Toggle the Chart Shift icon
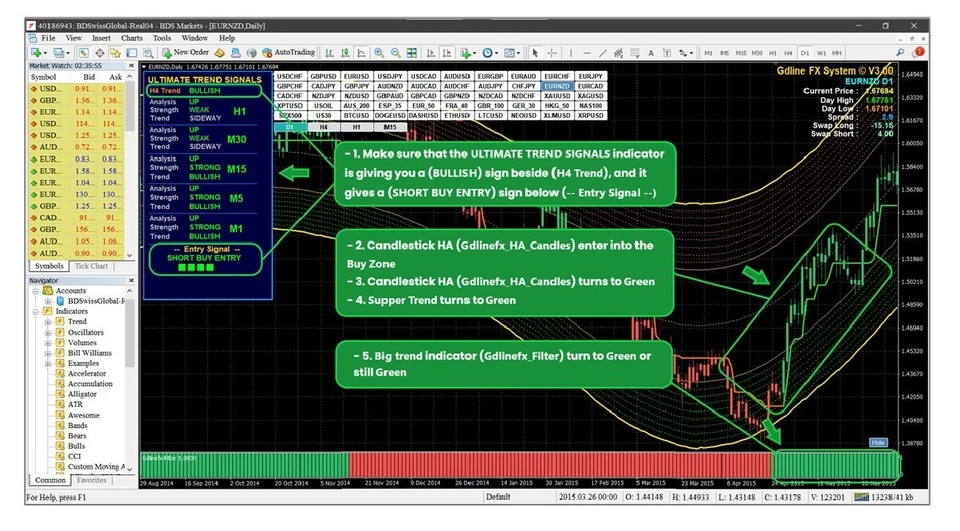 (447, 53)
